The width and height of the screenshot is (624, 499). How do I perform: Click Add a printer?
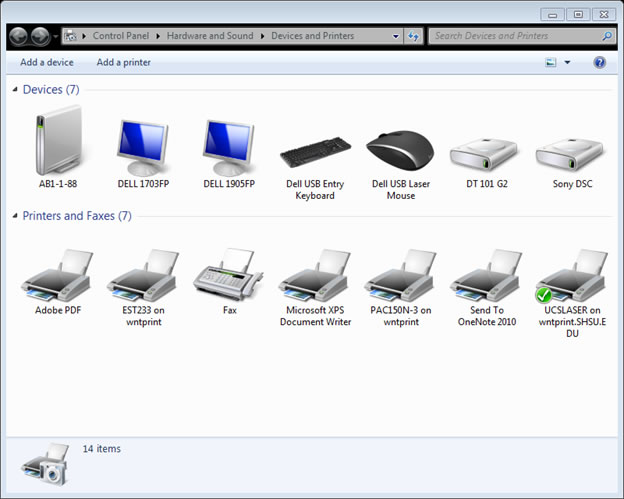point(123,62)
